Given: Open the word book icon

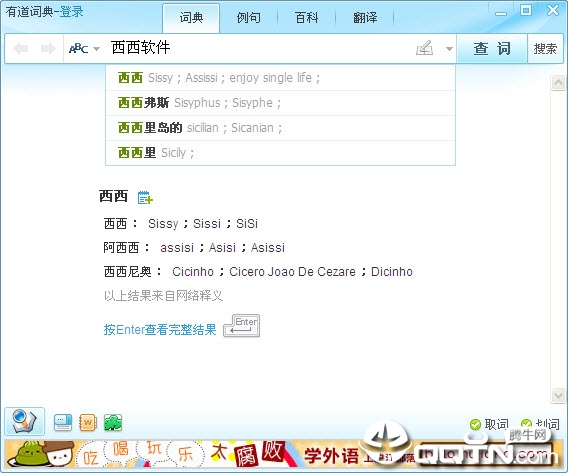Looking at the screenshot, I should pyautogui.click(x=88, y=423).
